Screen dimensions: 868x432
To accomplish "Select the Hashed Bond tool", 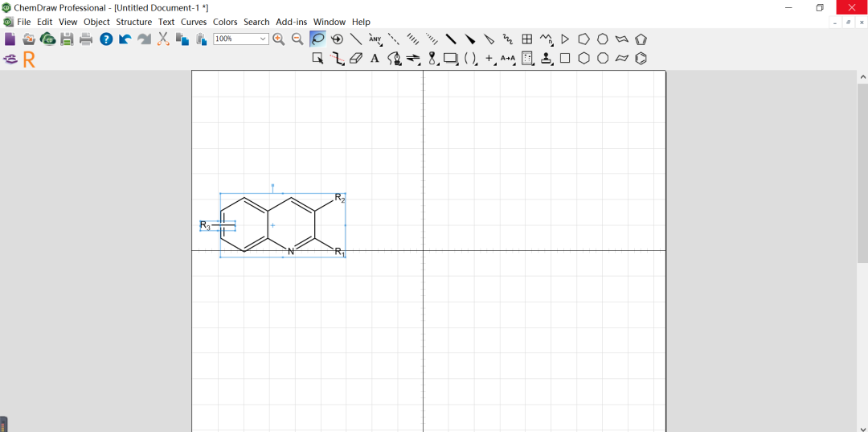I will coord(413,39).
